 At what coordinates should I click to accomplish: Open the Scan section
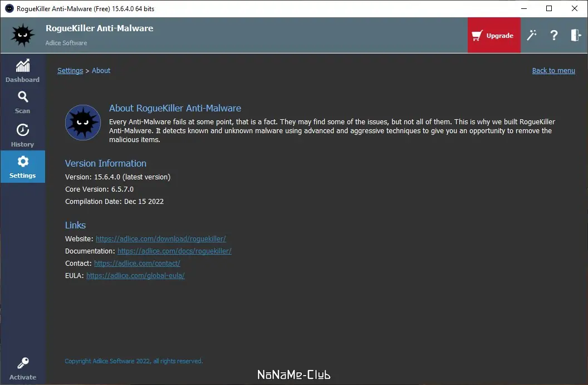click(22, 103)
